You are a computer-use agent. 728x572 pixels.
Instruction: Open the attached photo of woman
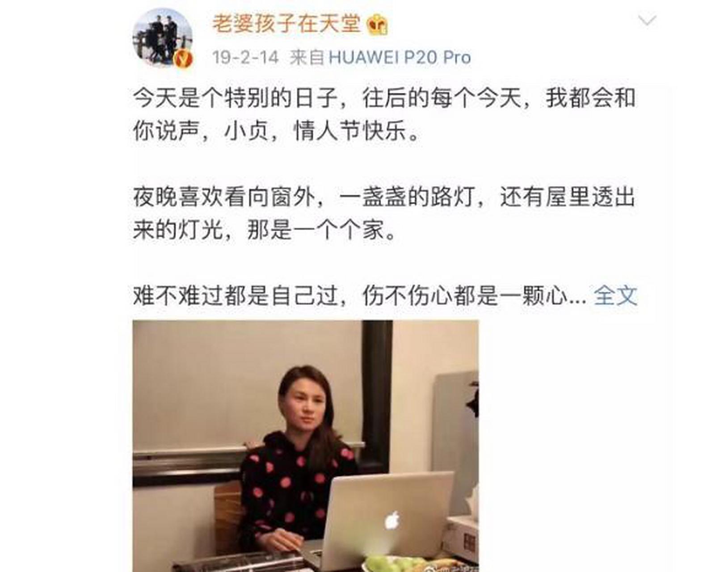(x=306, y=446)
